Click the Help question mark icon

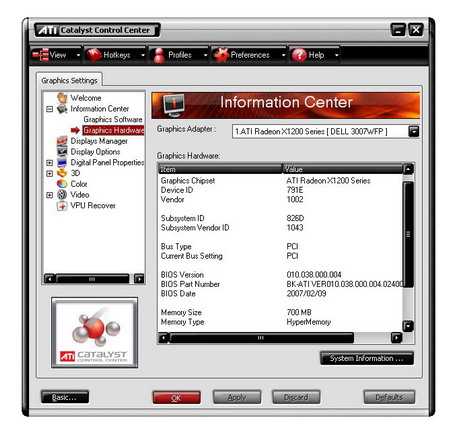pyautogui.click(x=299, y=55)
